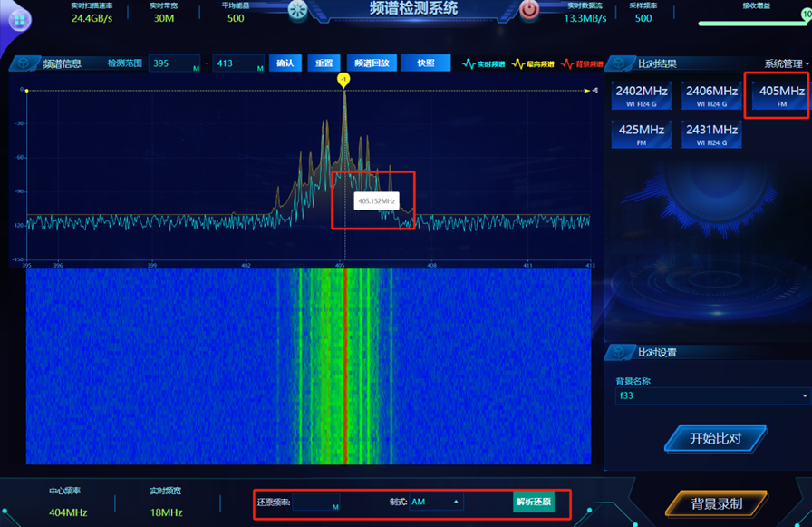Select the 405MHz FM result card

(780, 95)
